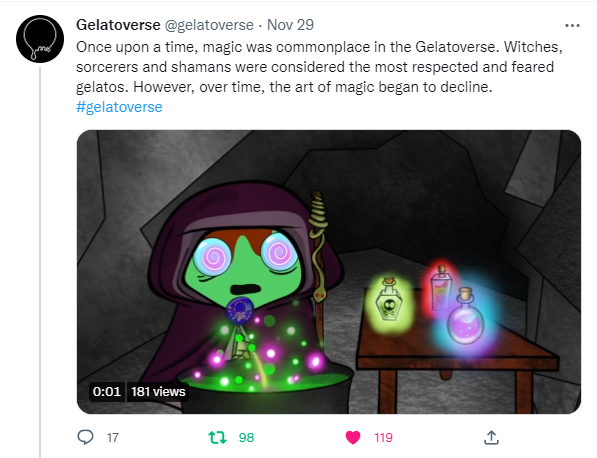Click the 98 retweets count
Viewport: 597px width, 458px height.
point(246,437)
